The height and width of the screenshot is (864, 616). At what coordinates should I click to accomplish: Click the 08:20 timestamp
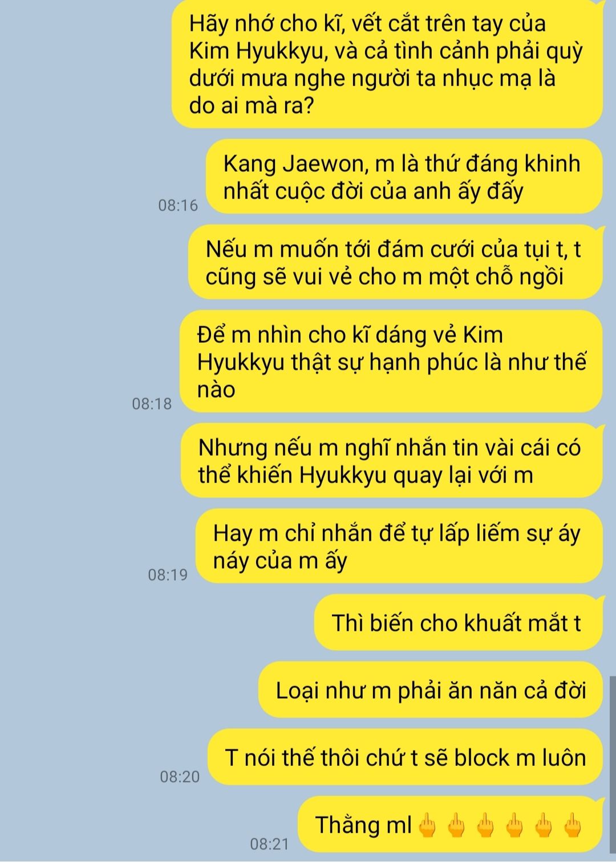click(180, 776)
